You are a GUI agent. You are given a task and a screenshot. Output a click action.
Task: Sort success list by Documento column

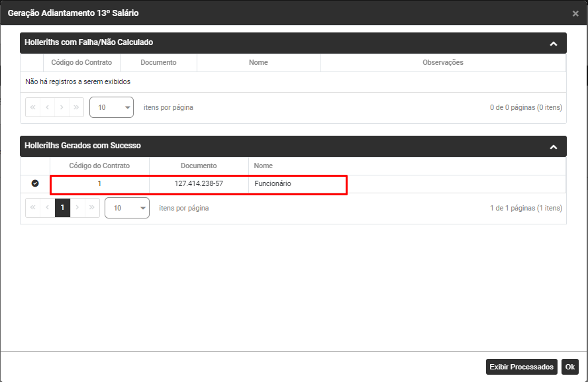tap(199, 166)
